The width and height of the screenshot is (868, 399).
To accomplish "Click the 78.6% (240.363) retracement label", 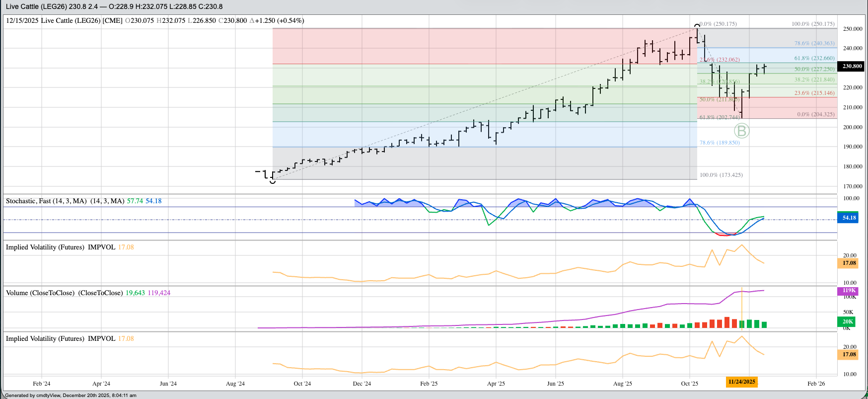I will 814,44.
